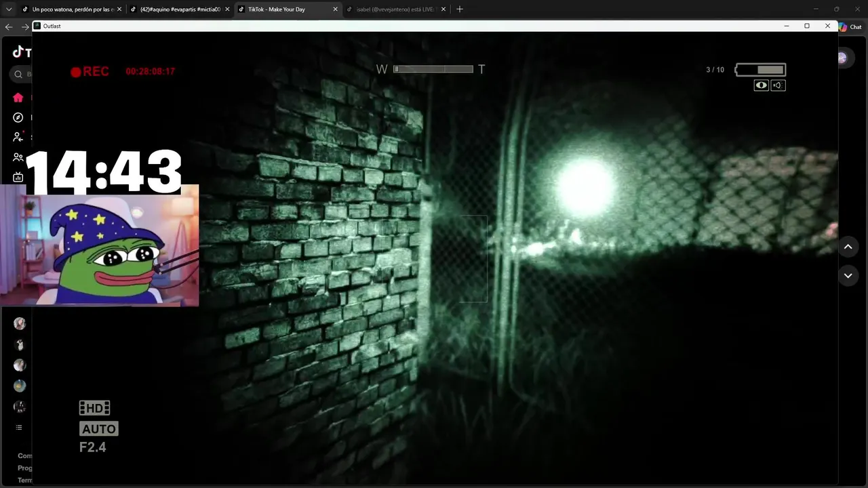Screen dimensions: 868x488
Task: Open TikTok Friends icon in sidebar
Action: click(18, 157)
